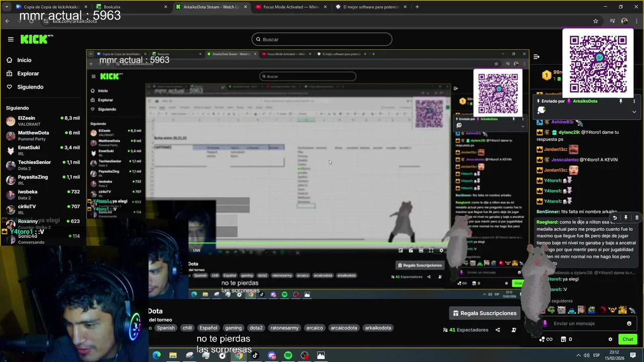Click username Jesscalante in chat
The width and height of the screenshot is (644, 362).
tap(565, 160)
